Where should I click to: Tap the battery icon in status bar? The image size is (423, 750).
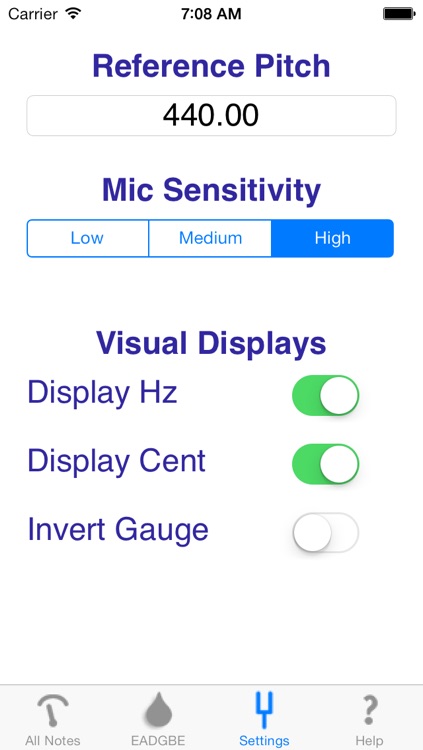[399, 13]
